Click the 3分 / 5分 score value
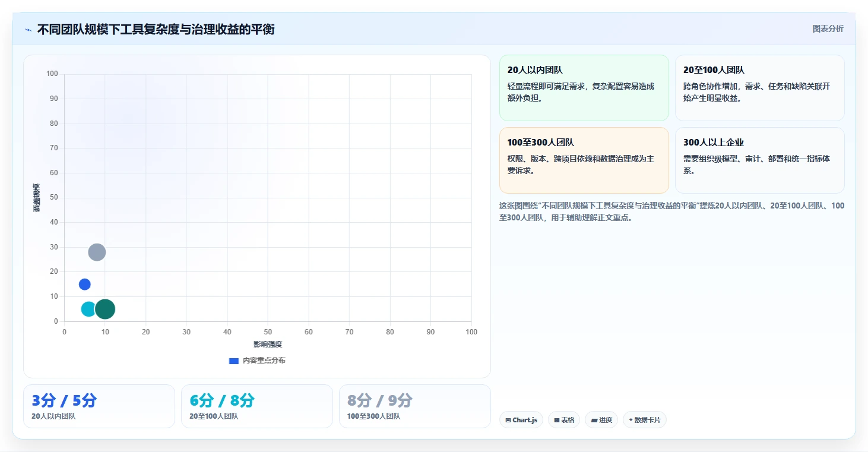Screen dimensions: 868x452 64,400
